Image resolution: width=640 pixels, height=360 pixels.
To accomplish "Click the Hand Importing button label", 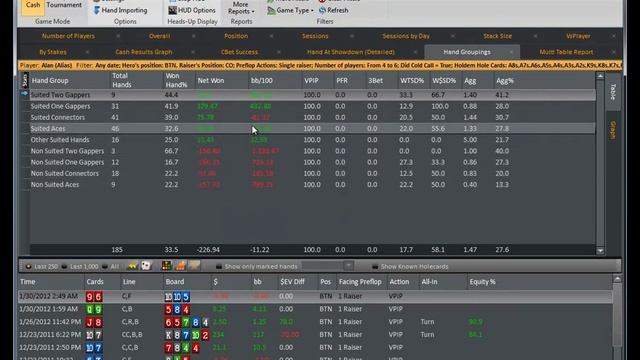I will 124,10.
